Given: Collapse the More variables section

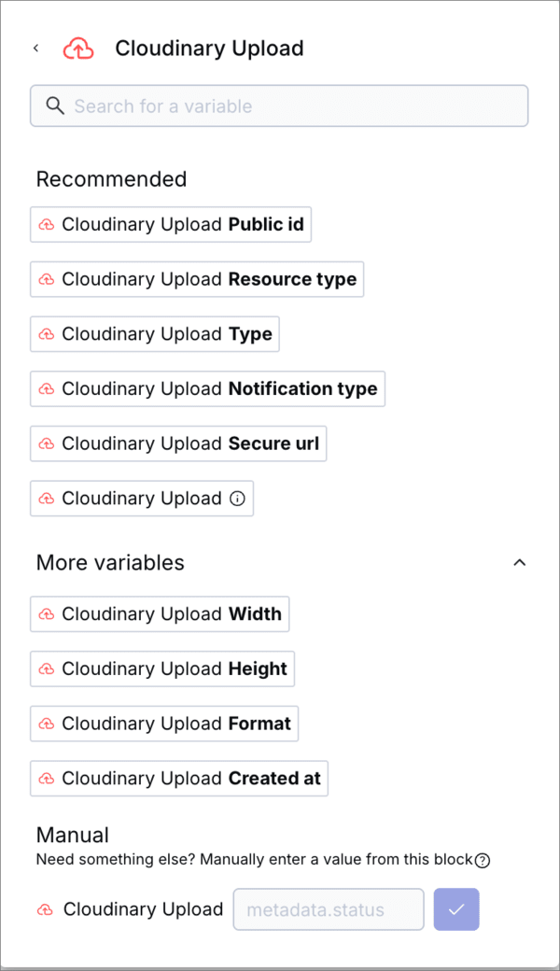Looking at the screenshot, I should 520,562.
